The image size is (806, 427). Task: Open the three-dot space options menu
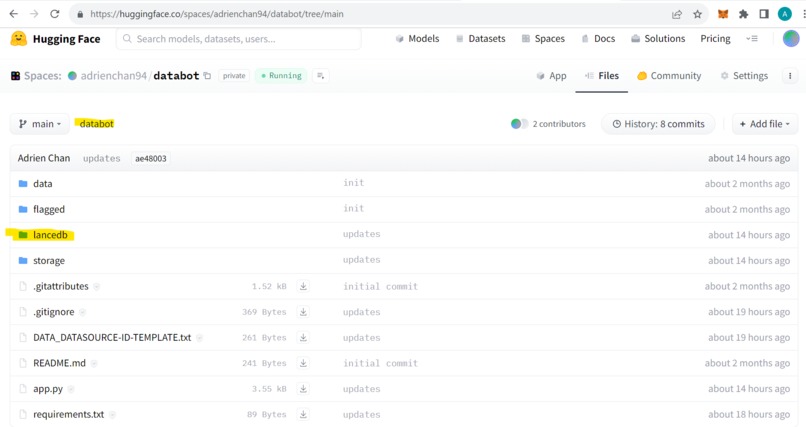790,76
